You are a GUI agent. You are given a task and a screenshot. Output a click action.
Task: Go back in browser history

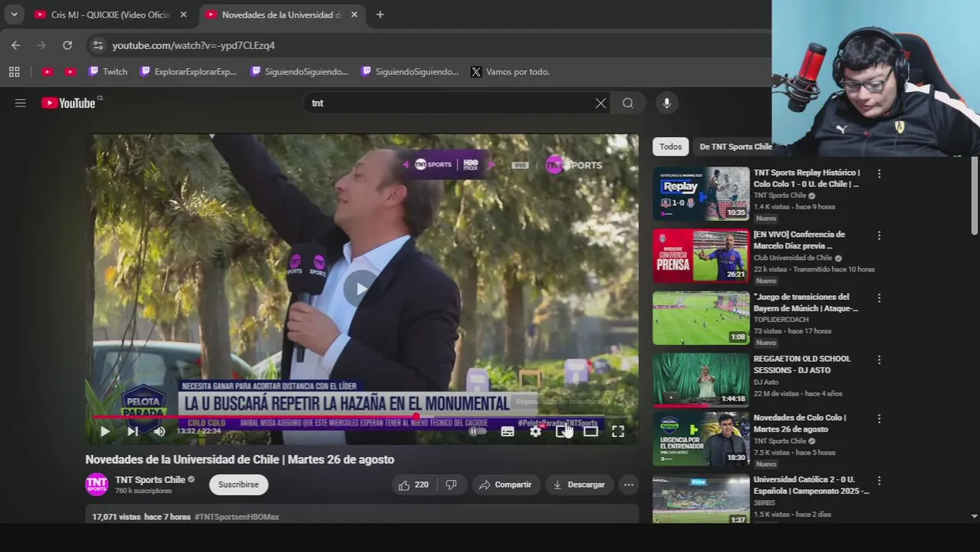pos(16,45)
